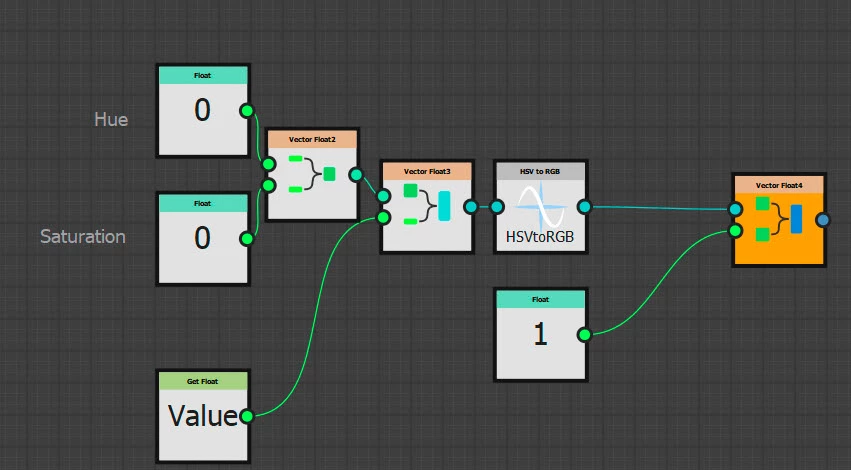Image resolution: width=851 pixels, height=470 pixels.
Task: Click the output port of the Saturation Float node
Action: pyautogui.click(x=247, y=238)
